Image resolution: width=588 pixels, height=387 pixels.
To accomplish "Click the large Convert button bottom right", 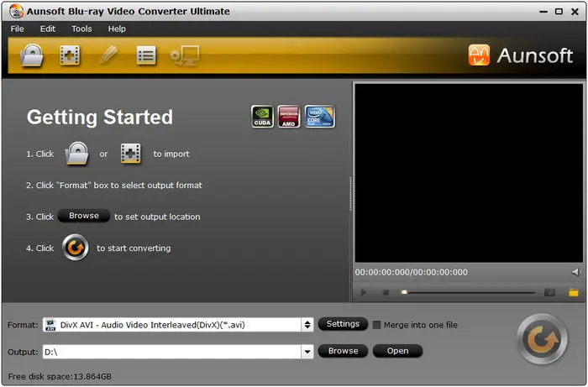I will tap(542, 339).
